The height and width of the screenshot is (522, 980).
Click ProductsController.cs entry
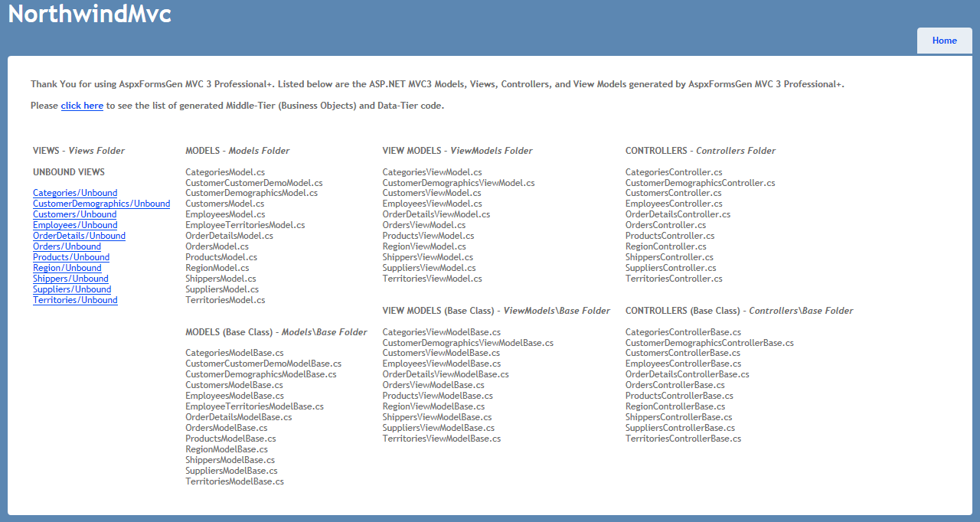coord(670,236)
